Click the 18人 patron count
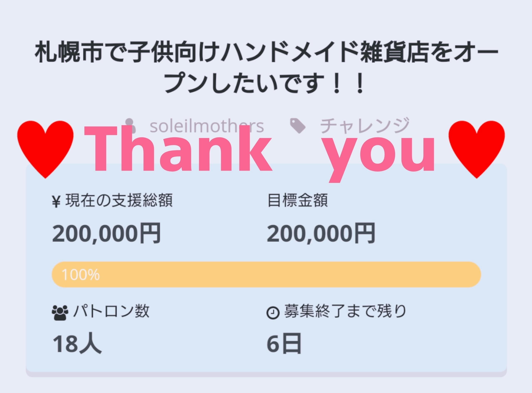This screenshot has height=393, width=532. click(77, 344)
